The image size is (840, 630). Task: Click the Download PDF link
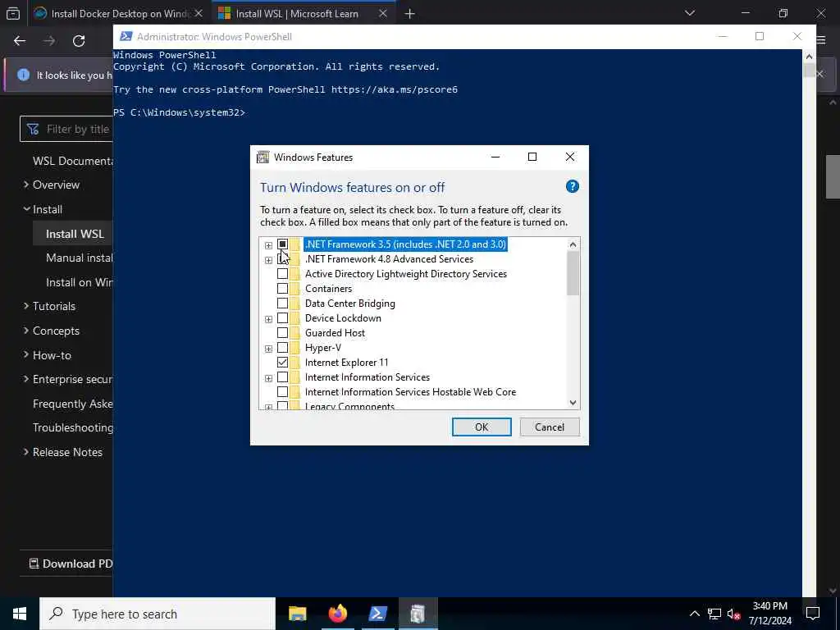coord(71,564)
